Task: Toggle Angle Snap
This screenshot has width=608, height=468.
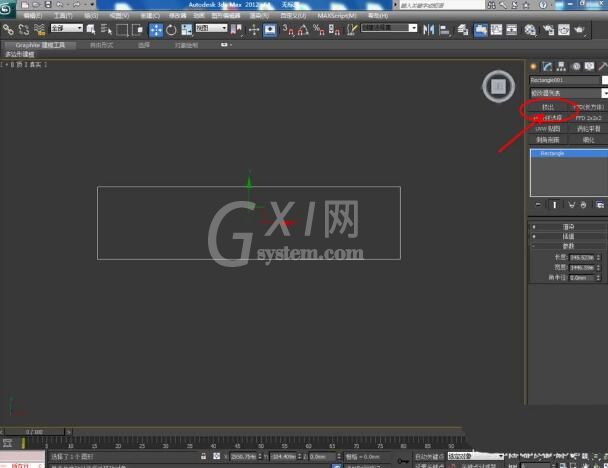Action: [x=303, y=29]
